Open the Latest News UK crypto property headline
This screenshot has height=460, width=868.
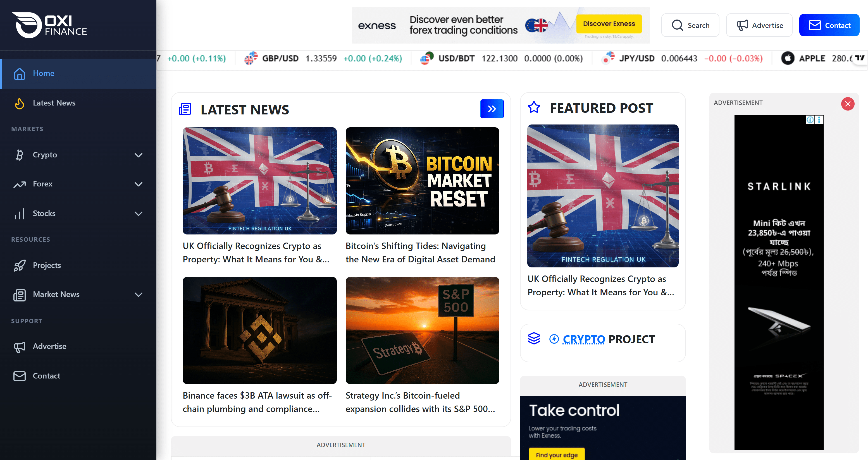pyautogui.click(x=256, y=253)
